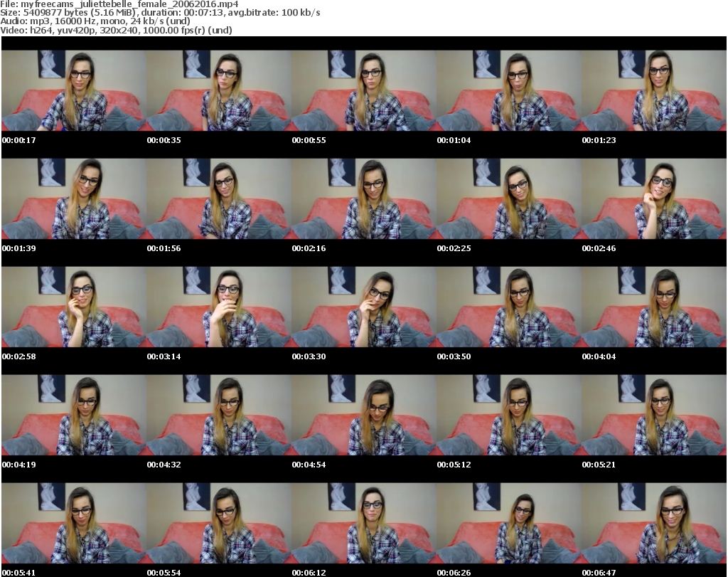Select the thumbnail at timestamp 00:01:23
The height and width of the screenshot is (577, 728).
[x=654, y=90]
